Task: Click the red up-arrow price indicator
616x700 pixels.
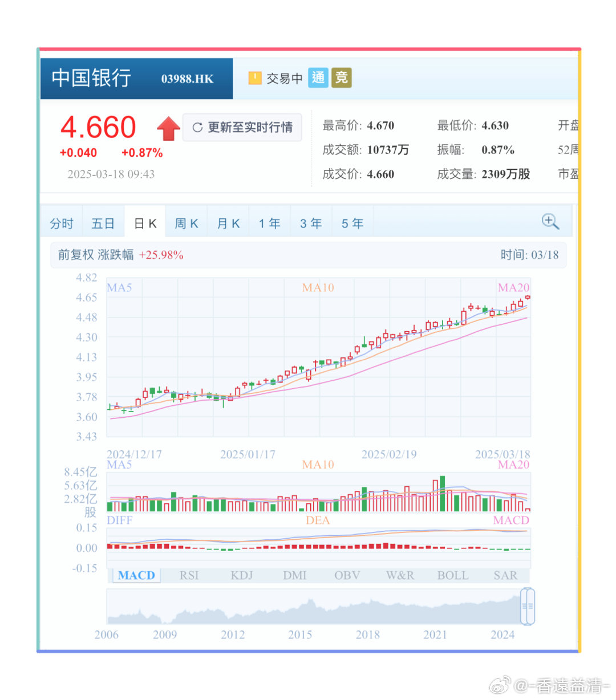Action: [168, 128]
